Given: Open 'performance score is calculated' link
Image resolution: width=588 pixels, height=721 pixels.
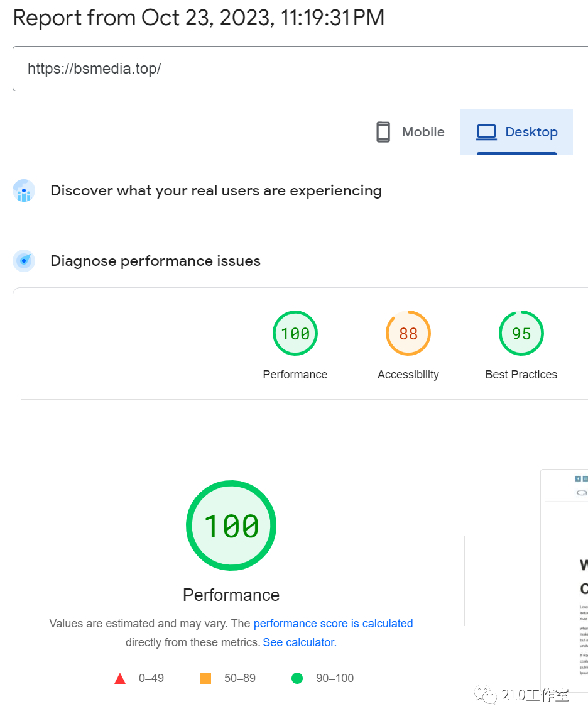Looking at the screenshot, I should point(333,624).
